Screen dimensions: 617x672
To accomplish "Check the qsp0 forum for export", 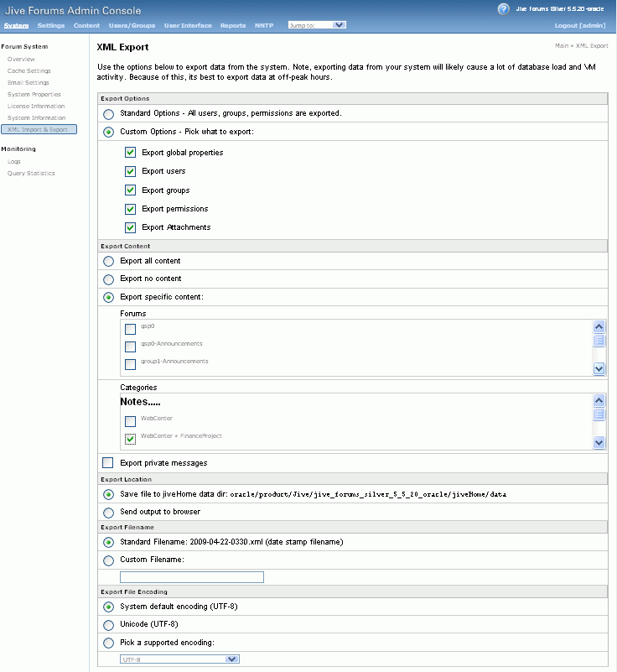I will pyautogui.click(x=130, y=329).
